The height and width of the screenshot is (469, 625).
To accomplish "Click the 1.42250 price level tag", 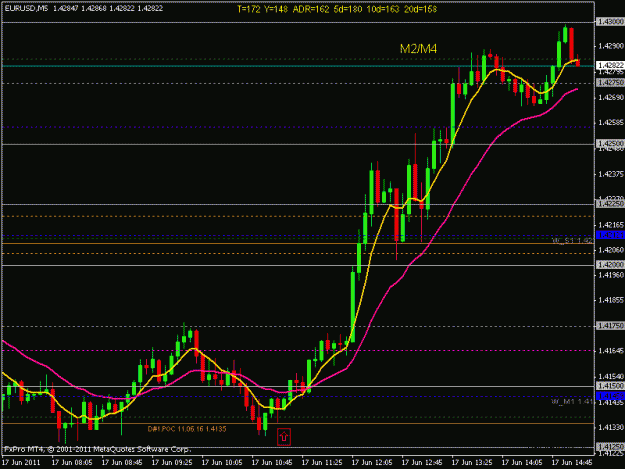I will point(610,204).
